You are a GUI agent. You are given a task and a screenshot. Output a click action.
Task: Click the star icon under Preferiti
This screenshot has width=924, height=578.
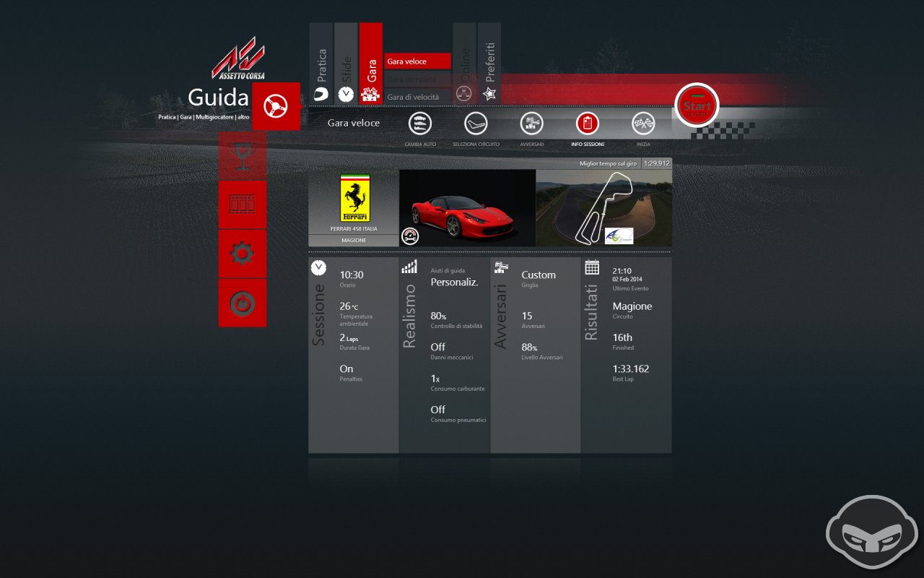(x=489, y=93)
